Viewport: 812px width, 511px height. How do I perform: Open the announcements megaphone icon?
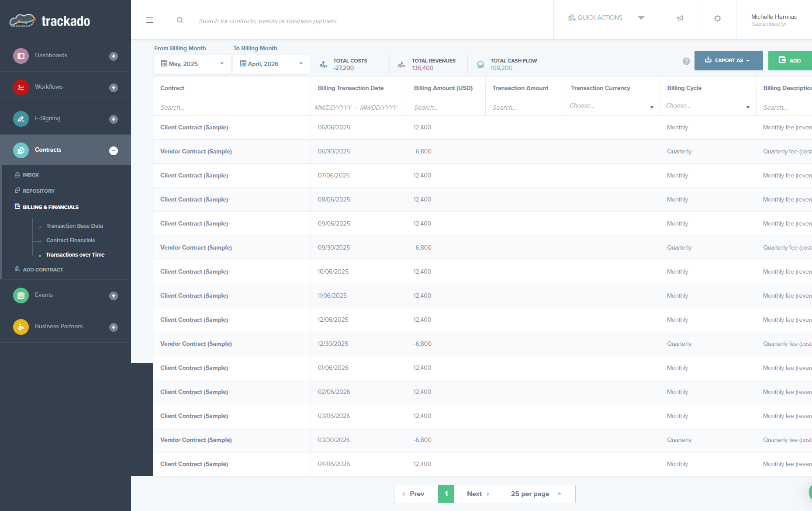pos(680,18)
